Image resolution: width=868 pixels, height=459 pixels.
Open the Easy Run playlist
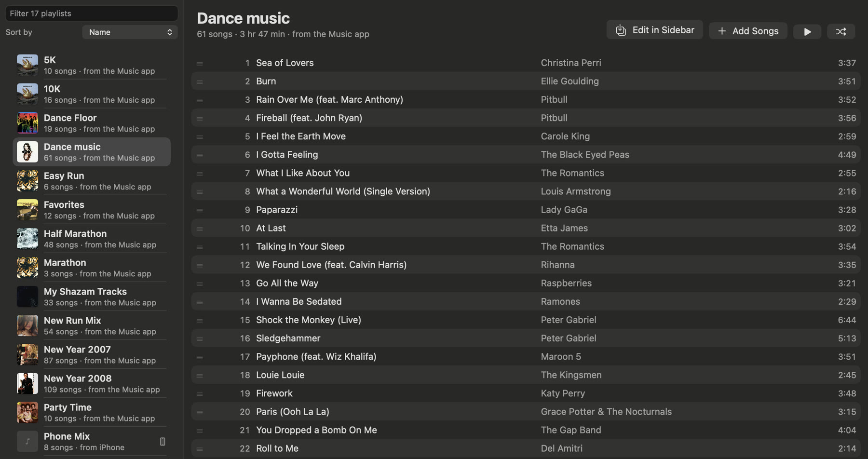coord(92,181)
